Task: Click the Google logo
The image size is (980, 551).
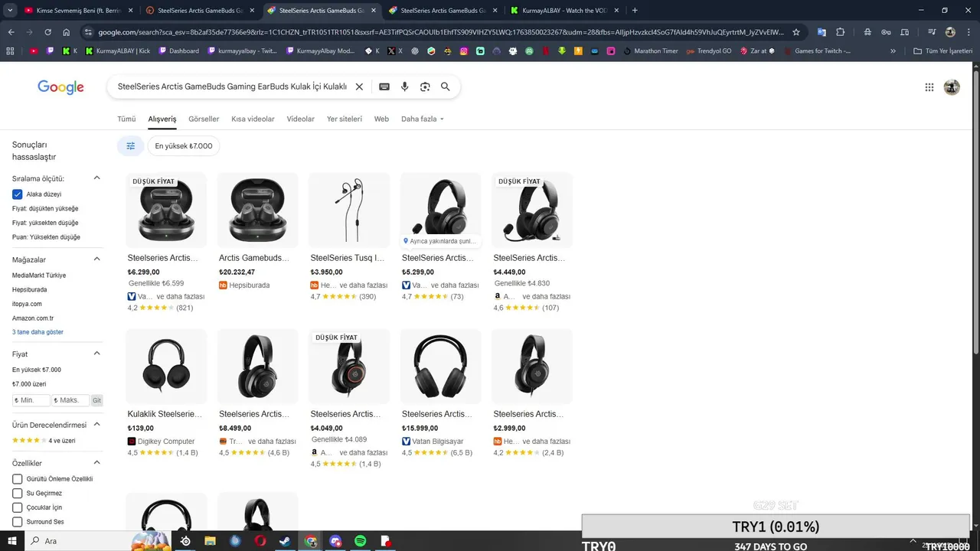Action: coord(60,87)
